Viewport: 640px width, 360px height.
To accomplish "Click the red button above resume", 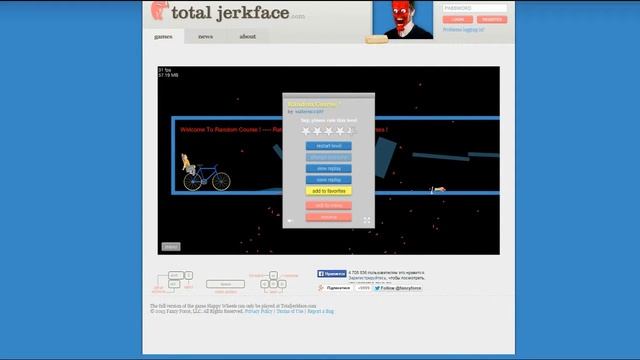I will (x=329, y=205).
